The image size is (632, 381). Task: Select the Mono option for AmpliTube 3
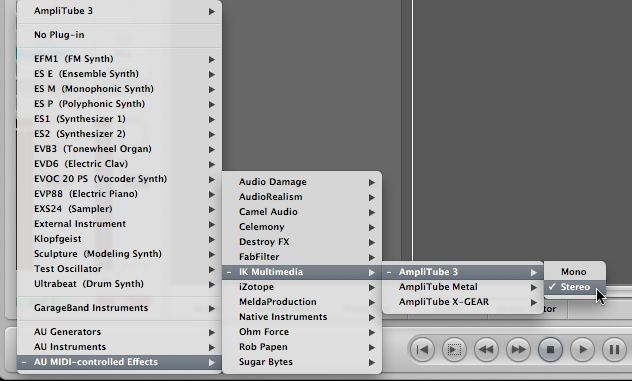point(575,272)
